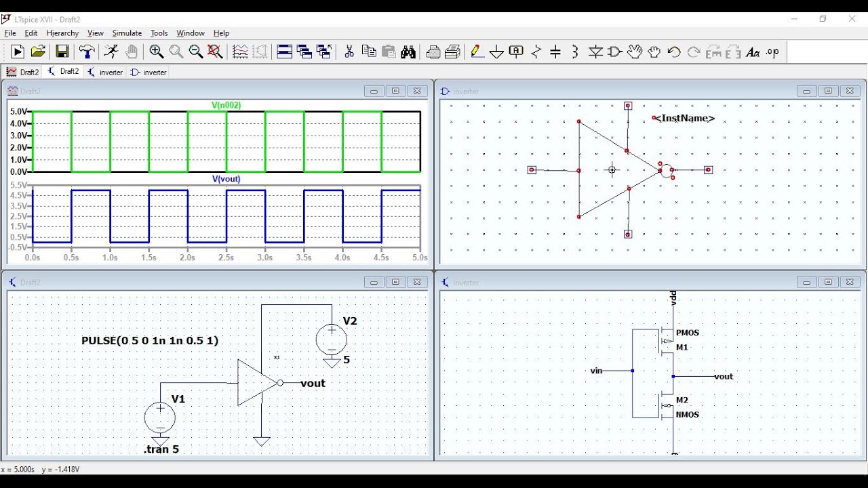Select the Place Ground tool
The height and width of the screenshot is (488, 868).
(497, 52)
